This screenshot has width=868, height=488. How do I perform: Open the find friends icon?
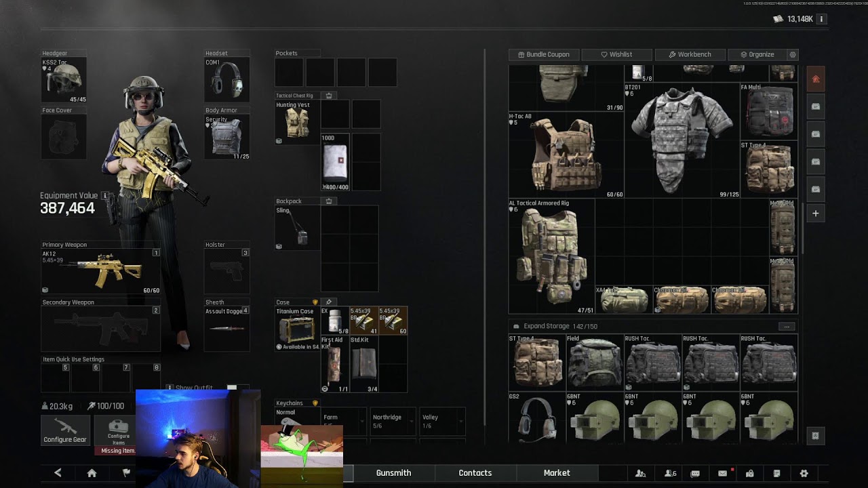click(640, 473)
